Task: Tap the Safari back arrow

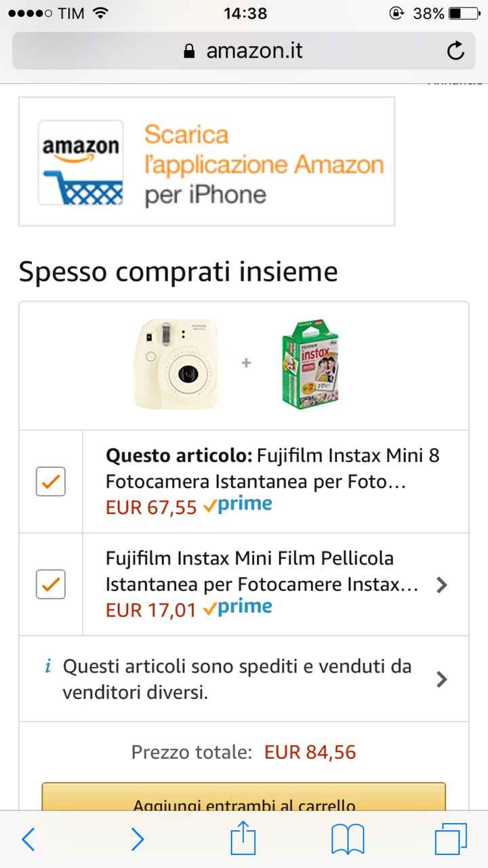Action: pyautogui.click(x=28, y=840)
